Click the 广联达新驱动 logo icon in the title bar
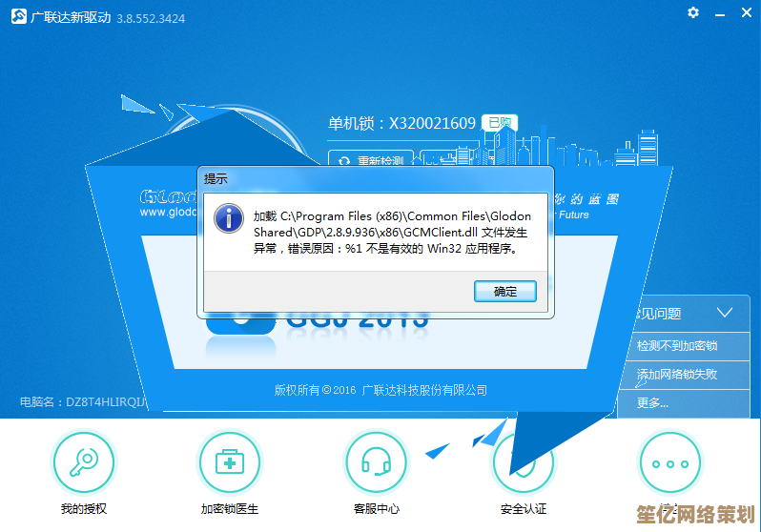This screenshot has height=532, width=761. 14,17
